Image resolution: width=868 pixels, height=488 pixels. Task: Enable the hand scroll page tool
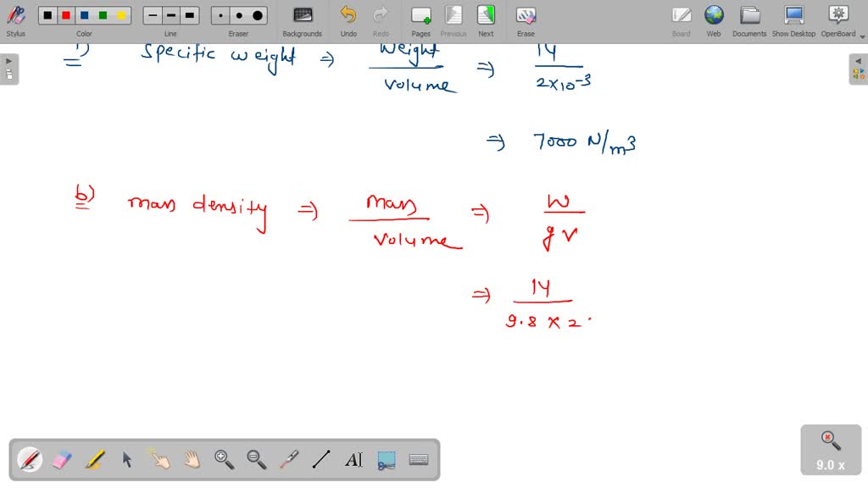[191, 460]
